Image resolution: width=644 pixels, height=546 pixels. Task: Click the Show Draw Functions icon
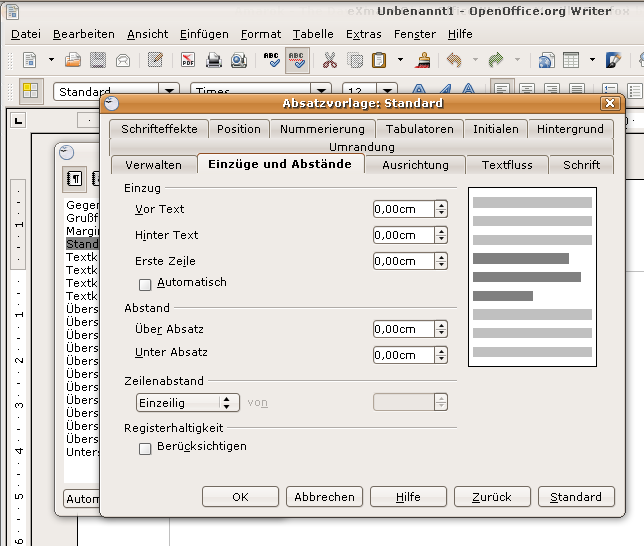point(613,60)
